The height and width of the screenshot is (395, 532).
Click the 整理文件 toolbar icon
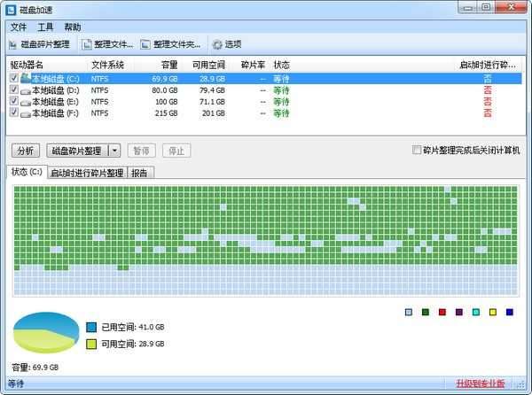coord(87,44)
